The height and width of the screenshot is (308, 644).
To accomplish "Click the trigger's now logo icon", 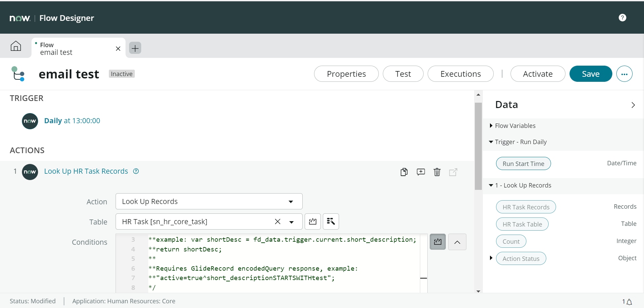I will click(x=30, y=121).
